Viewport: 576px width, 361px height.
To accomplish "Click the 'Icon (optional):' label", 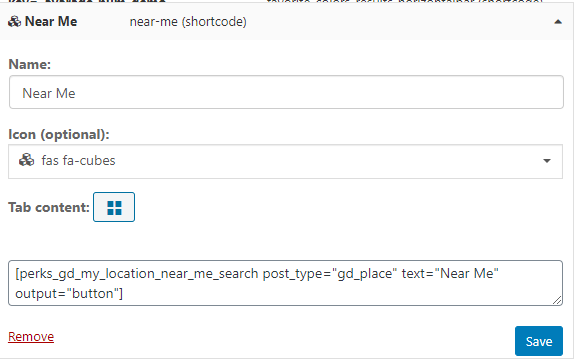I will coord(59,134).
